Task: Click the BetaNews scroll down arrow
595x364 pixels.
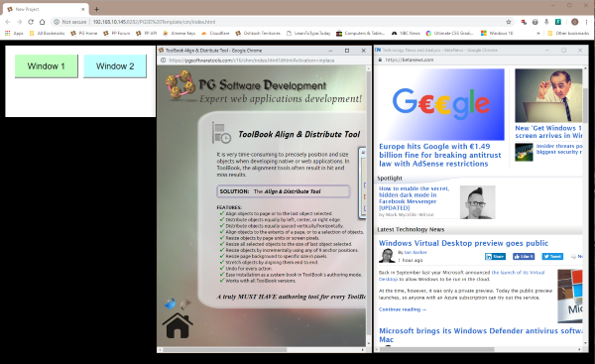Action: 585,343
